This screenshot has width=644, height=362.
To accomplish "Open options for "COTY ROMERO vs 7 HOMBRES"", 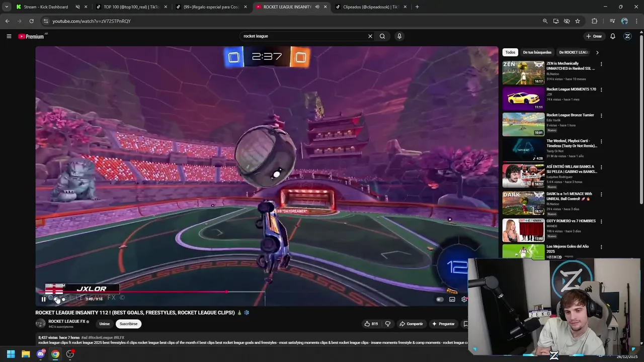I will (601, 222).
